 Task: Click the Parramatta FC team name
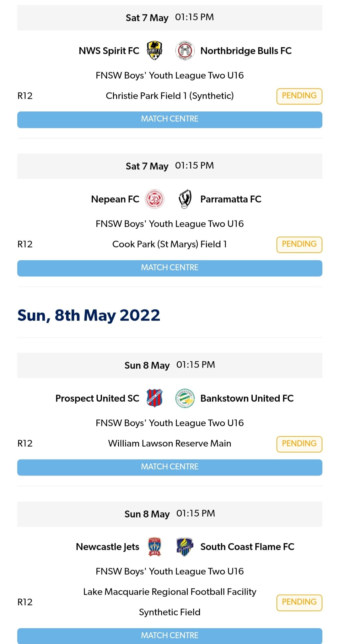tap(231, 199)
